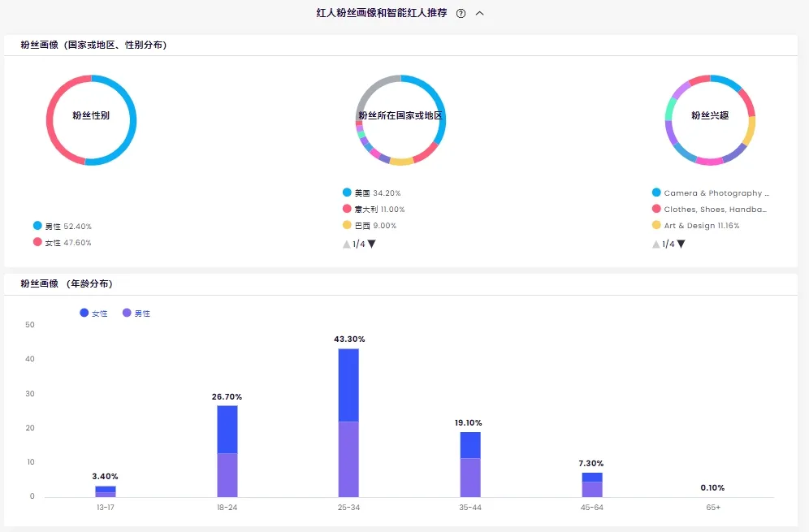
Task: Click the 1/4 page indicator under country legend
Action: [x=359, y=244]
